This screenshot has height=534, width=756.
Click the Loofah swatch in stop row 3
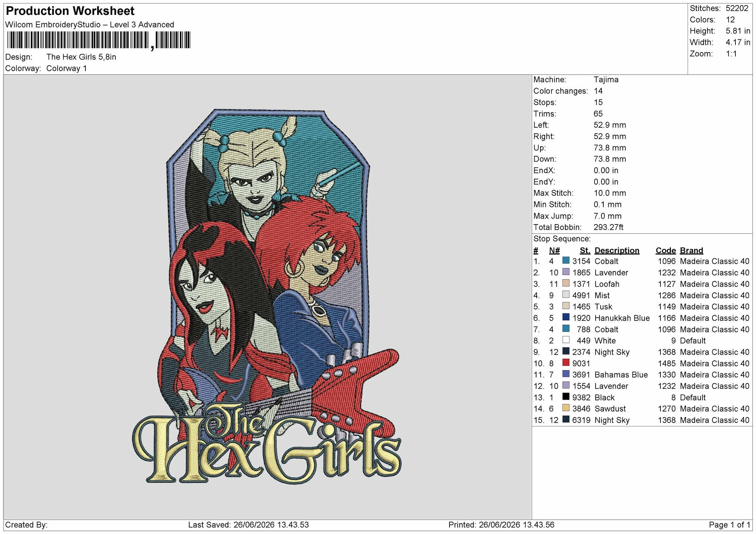coord(566,283)
